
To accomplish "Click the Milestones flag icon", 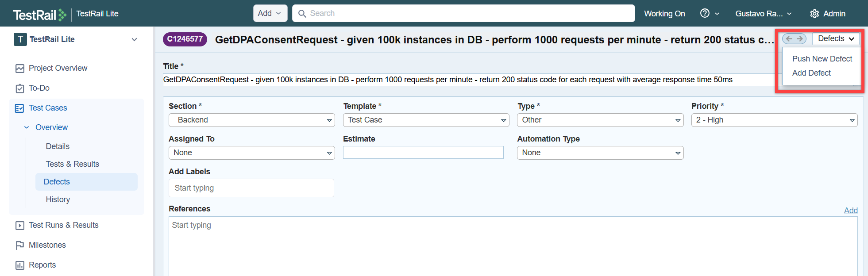I will (x=20, y=245).
